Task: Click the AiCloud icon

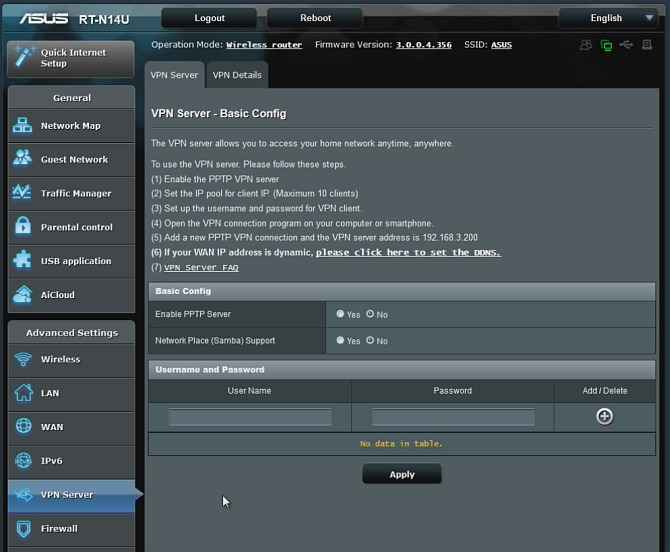Action: 22,294
